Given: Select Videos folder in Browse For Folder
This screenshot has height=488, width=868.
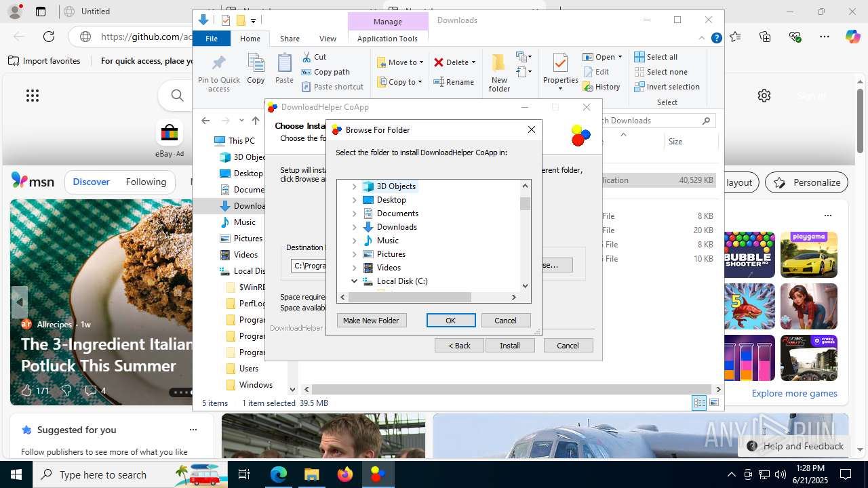Looking at the screenshot, I should coord(389,268).
